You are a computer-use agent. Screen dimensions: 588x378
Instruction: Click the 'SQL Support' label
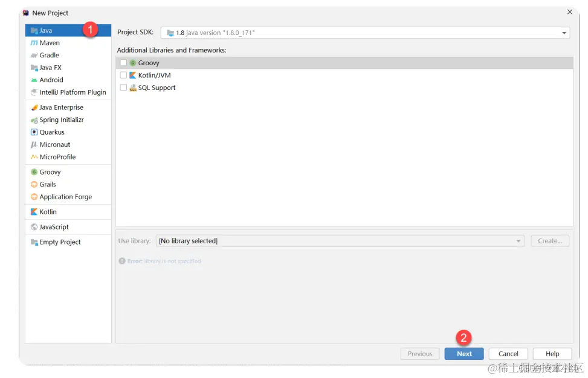pyautogui.click(x=157, y=88)
